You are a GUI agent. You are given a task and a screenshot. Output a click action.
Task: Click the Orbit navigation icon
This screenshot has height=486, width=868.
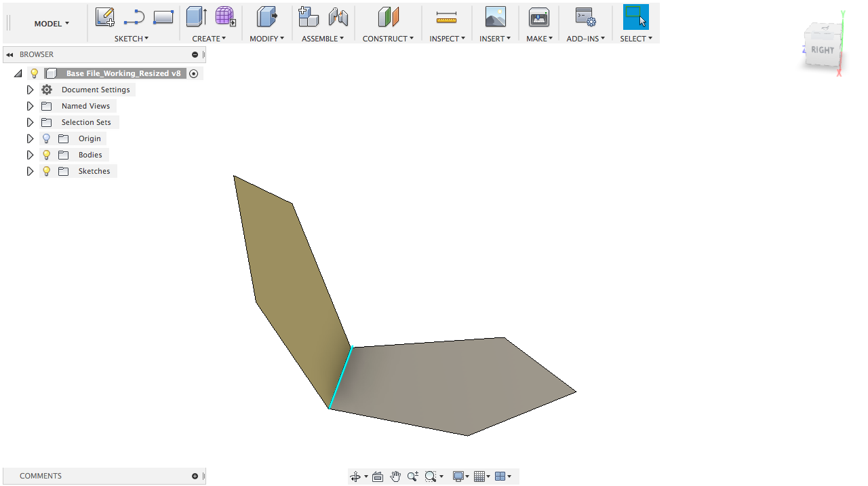pos(355,476)
